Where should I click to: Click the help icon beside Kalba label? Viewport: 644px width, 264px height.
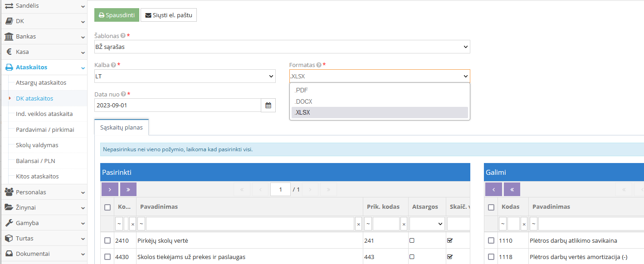(x=113, y=65)
